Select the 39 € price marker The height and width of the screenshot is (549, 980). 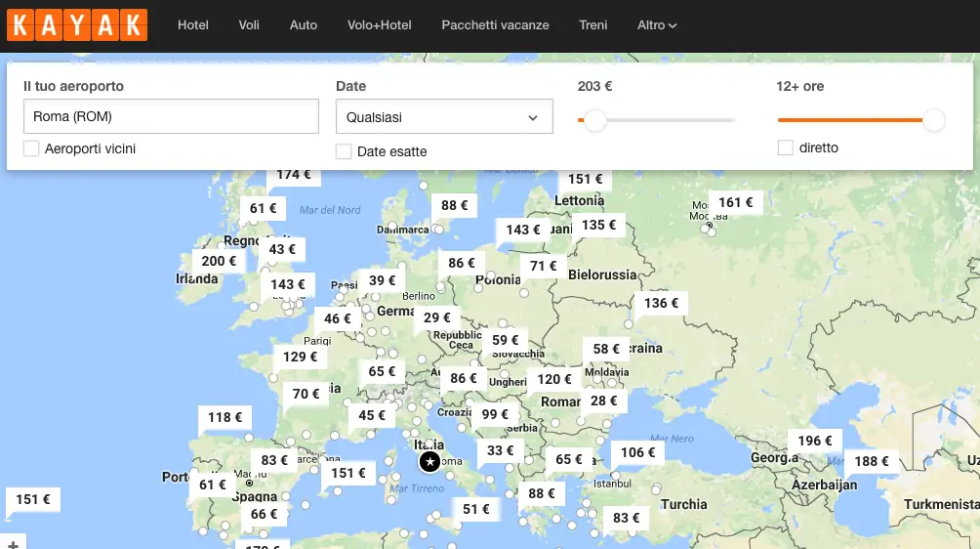click(382, 280)
